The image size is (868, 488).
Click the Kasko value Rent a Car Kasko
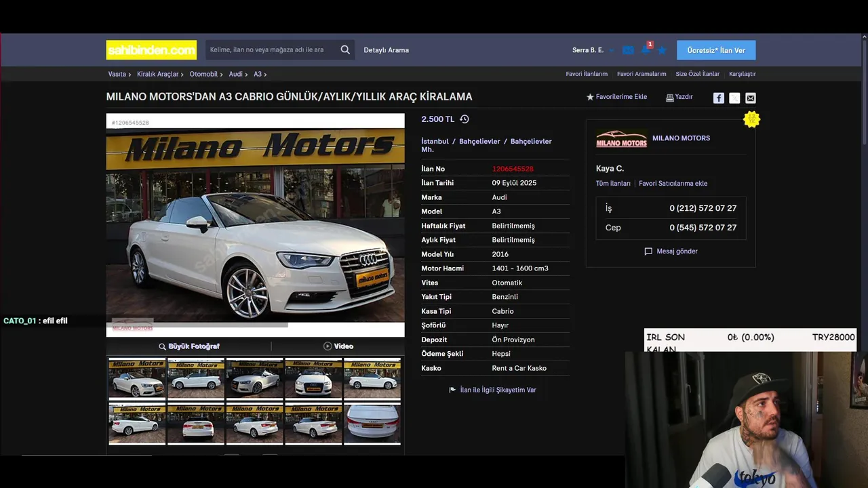[519, 368]
